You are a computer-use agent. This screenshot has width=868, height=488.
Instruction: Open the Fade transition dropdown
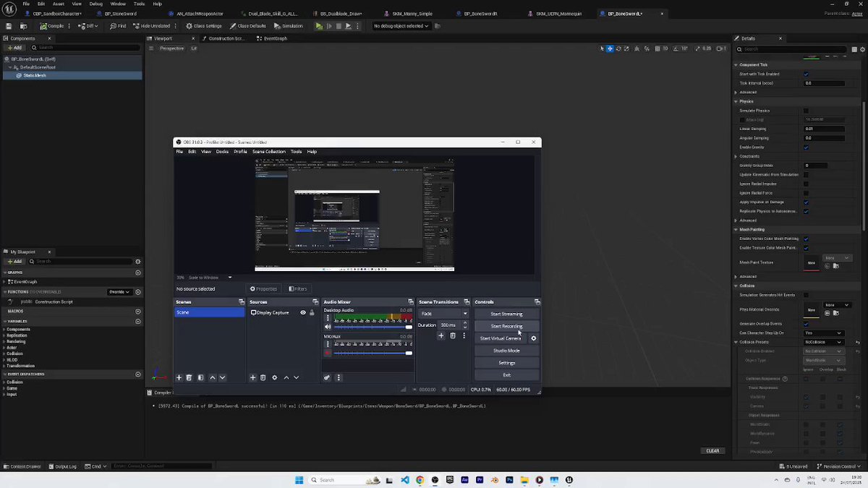click(443, 314)
